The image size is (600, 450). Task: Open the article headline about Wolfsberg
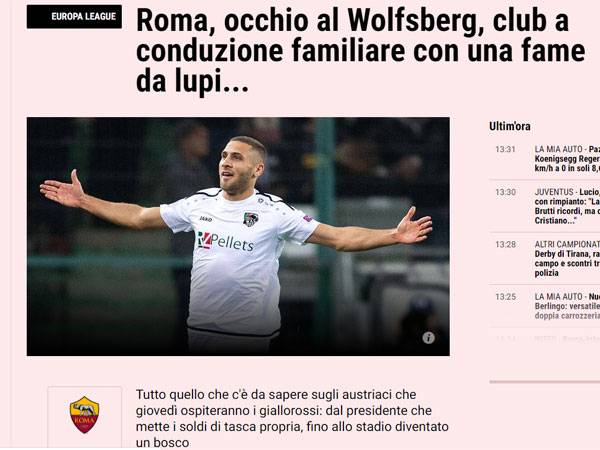pyautogui.click(x=360, y=51)
